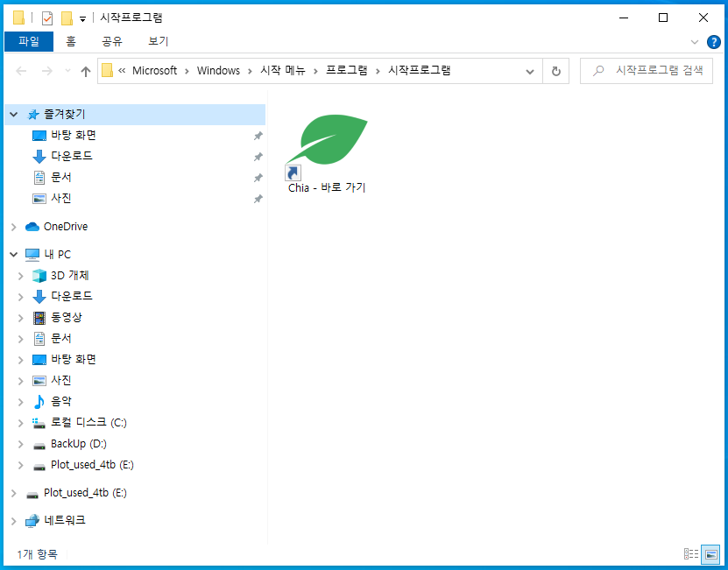Click the pin icon next to 사진 in 즐겨찾기
The image size is (728, 570).
coord(258,199)
